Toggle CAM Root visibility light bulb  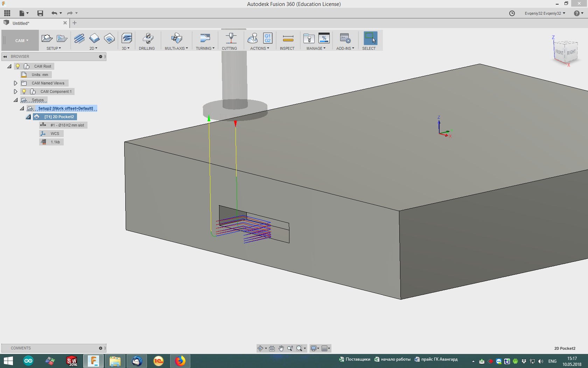18,66
